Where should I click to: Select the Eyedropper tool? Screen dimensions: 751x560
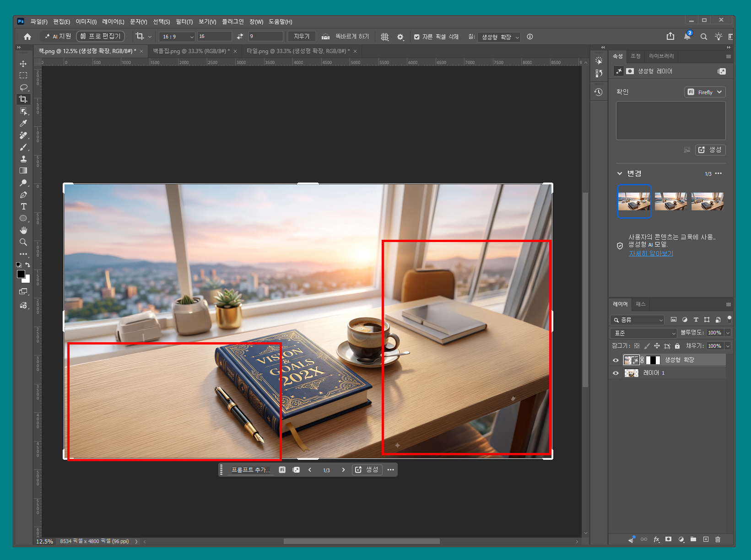(23, 123)
